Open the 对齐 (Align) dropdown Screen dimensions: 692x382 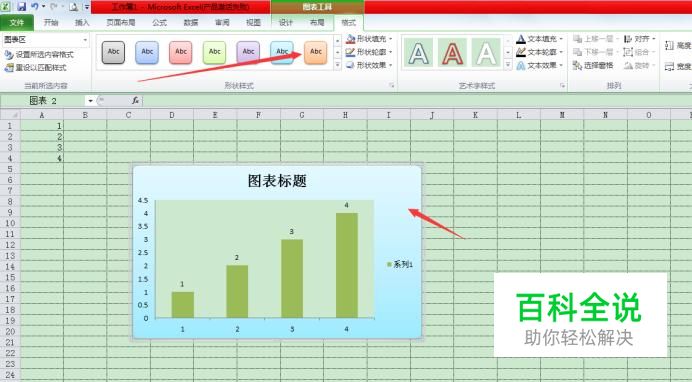pyautogui.click(x=640, y=39)
